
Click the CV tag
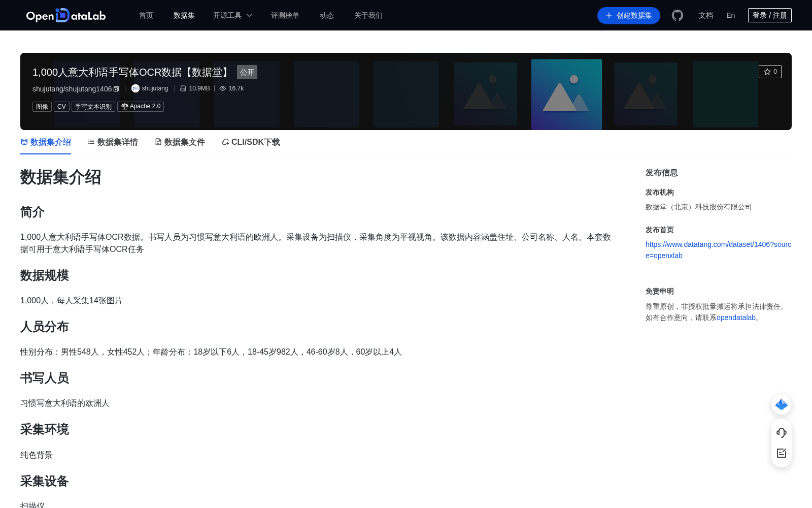(x=61, y=107)
